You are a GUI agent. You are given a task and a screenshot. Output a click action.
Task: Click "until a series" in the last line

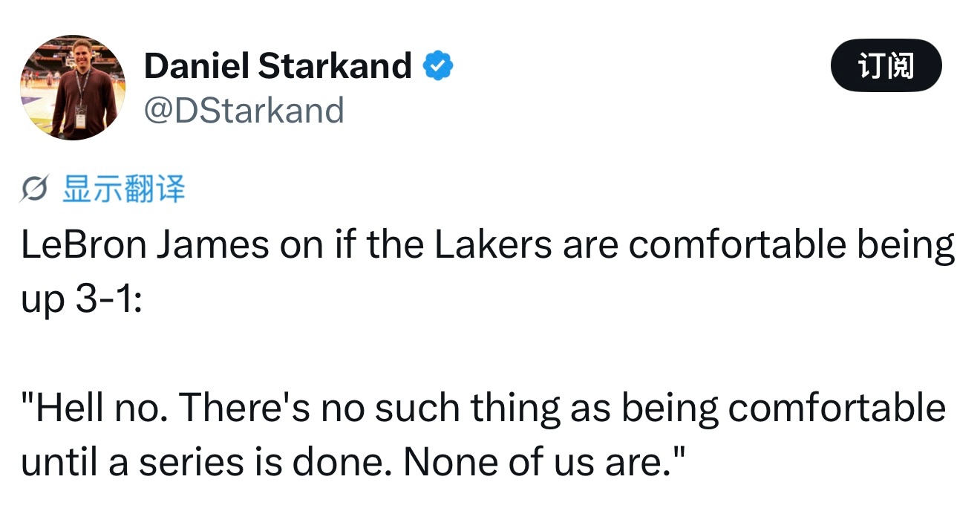pyautogui.click(x=131, y=463)
